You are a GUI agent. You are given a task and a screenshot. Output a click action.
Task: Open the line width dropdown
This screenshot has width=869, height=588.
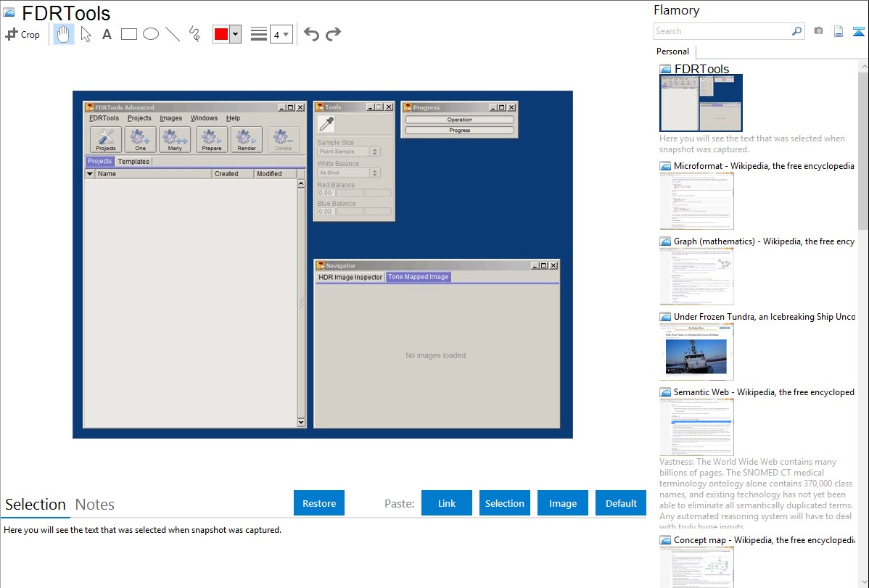(281, 34)
